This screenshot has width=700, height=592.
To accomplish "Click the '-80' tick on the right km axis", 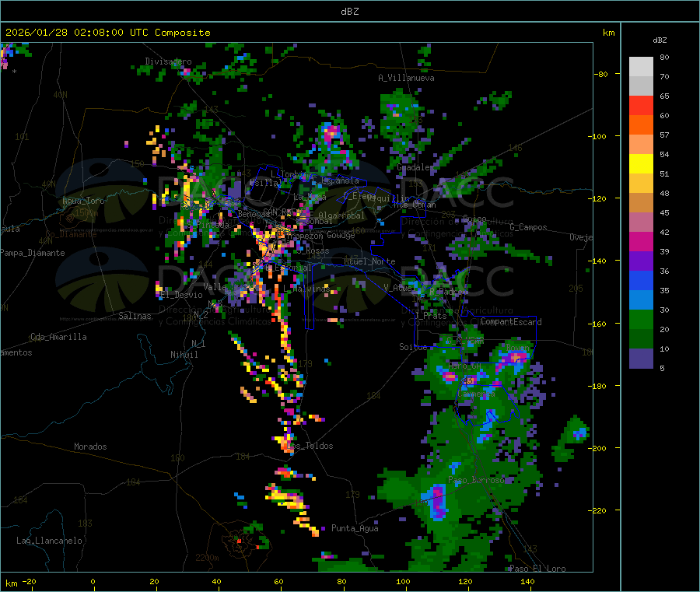I will click(x=601, y=74).
